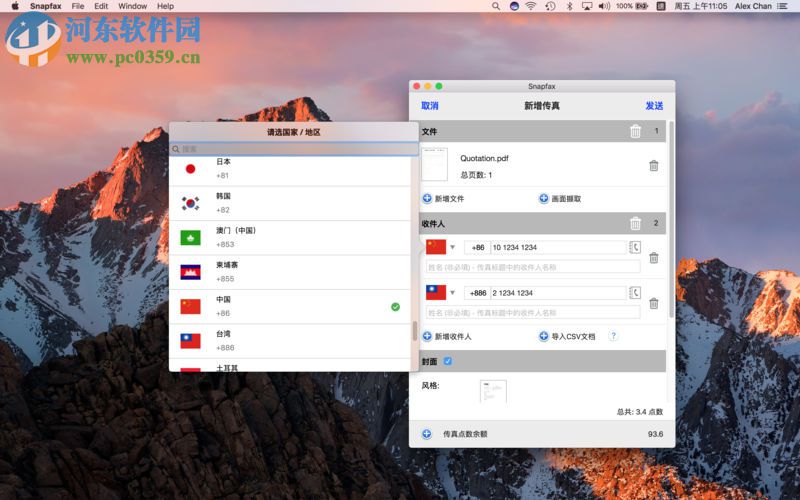
Task: Open the contacts icon beside the +886 number
Action: click(635, 293)
